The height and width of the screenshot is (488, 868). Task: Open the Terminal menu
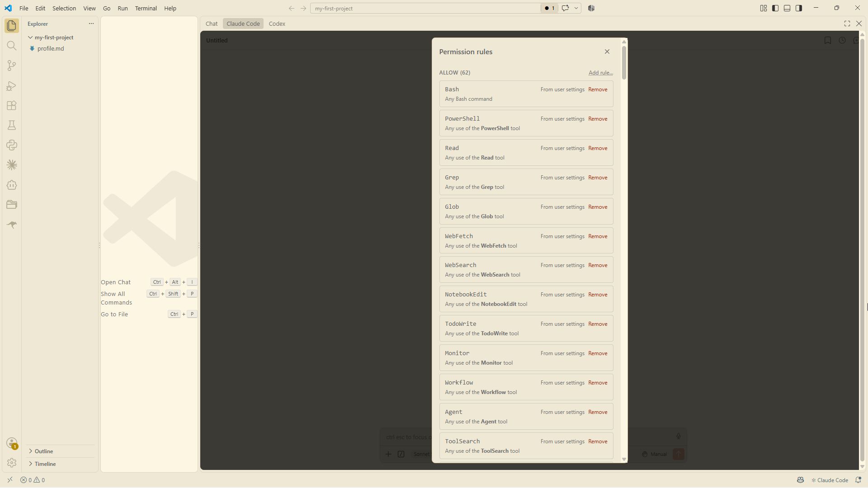click(x=146, y=8)
